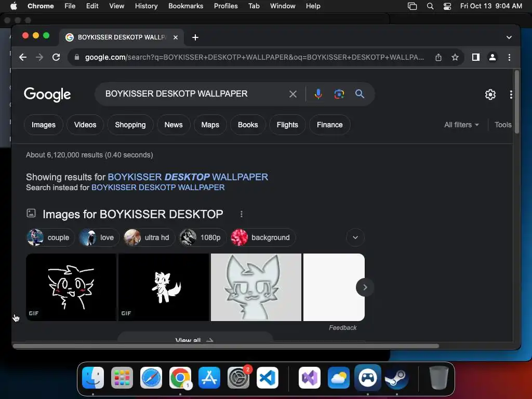This screenshot has height=399, width=532.
Task: Switch to Shopping results
Action: point(130,125)
